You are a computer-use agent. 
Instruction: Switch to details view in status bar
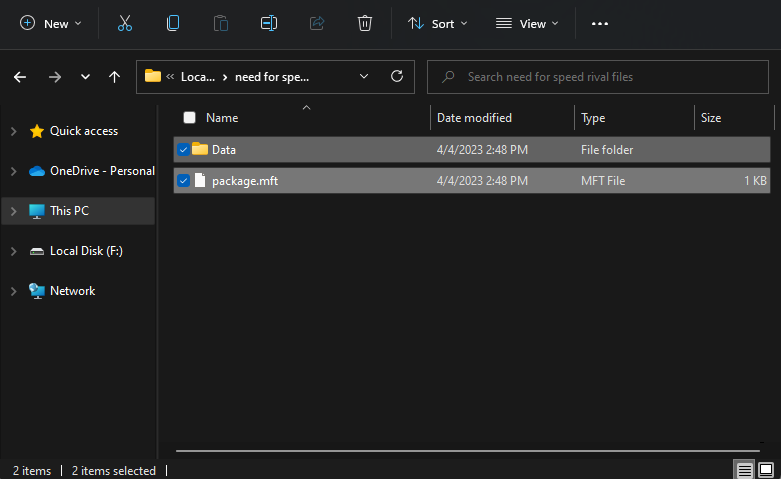coord(745,470)
